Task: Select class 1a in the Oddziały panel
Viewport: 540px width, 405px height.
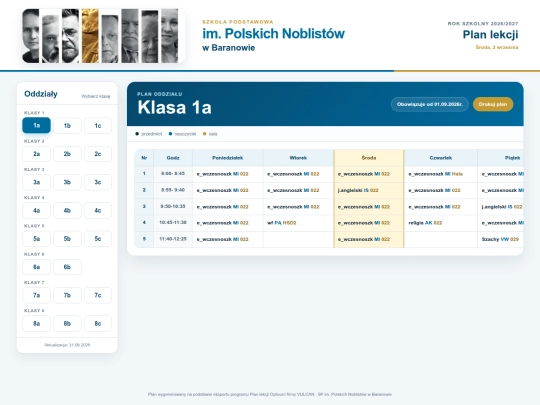Action: [36, 125]
